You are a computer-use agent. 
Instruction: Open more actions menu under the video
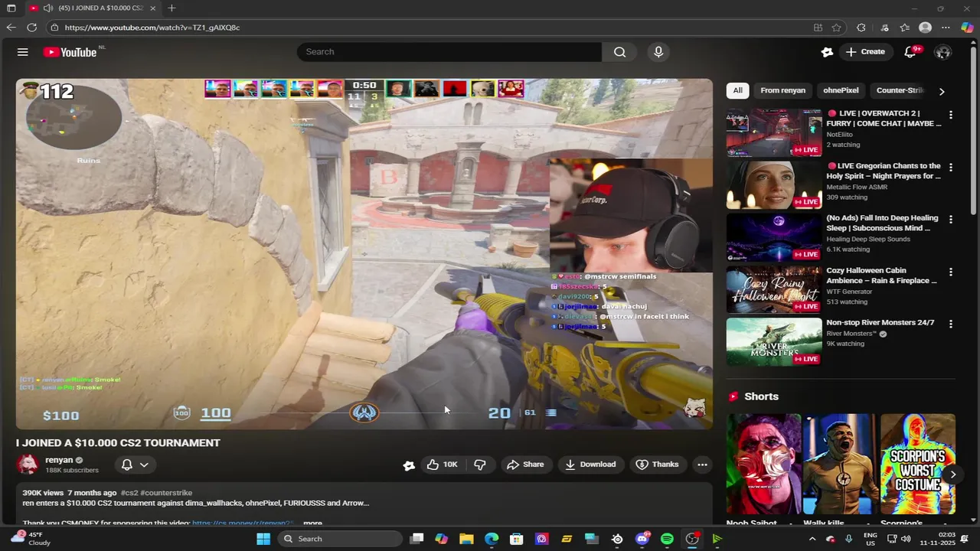702,465
